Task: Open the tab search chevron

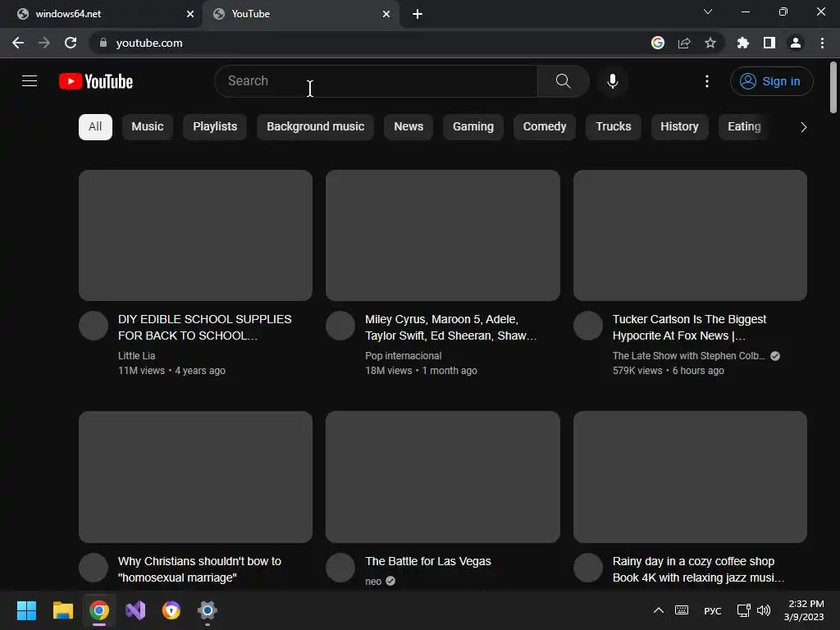Action: 708,11
